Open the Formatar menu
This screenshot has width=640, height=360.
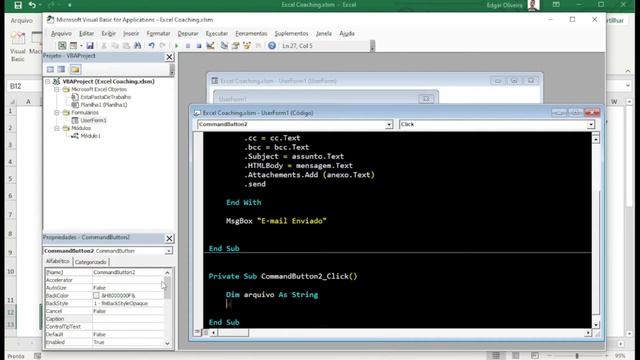pyautogui.click(x=158, y=33)
